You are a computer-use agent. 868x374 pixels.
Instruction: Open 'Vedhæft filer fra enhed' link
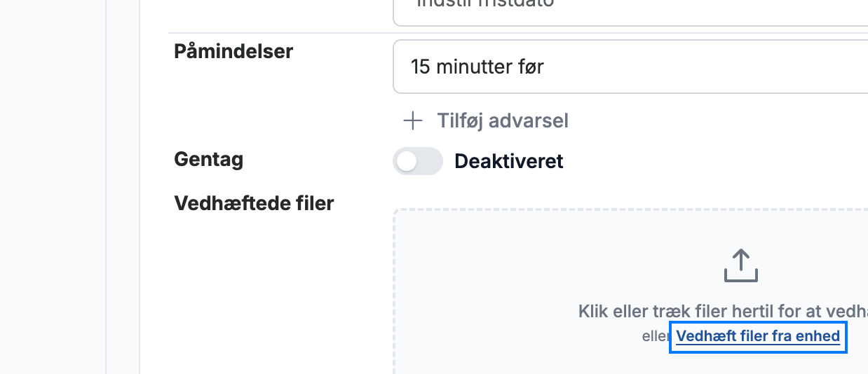(x=758, y=336)
